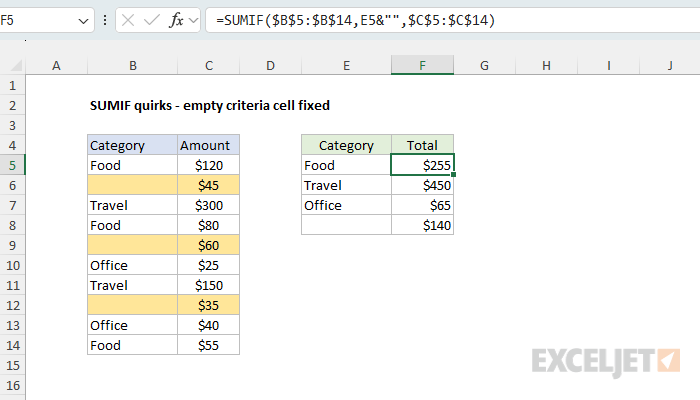Screen dimensions: 700x400
Task: Click the Cancel (X) formula icon
Action: click(128, 21)
